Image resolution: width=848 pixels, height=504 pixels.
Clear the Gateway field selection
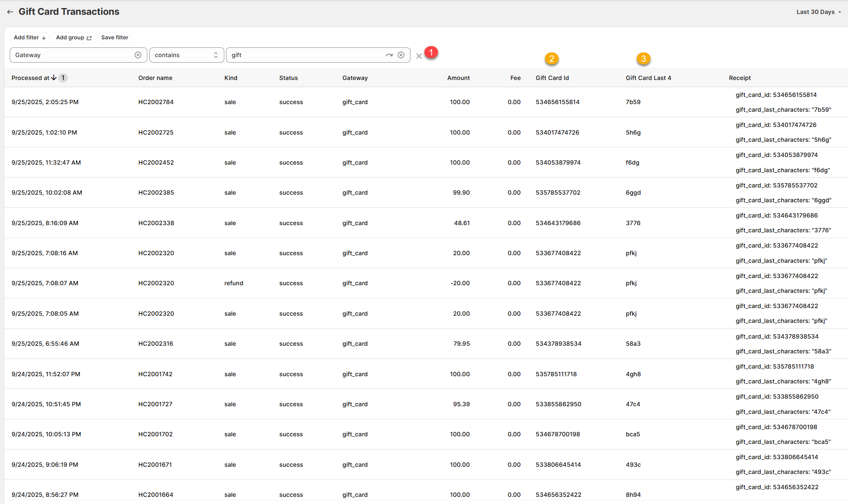click(x=138, y=55)
